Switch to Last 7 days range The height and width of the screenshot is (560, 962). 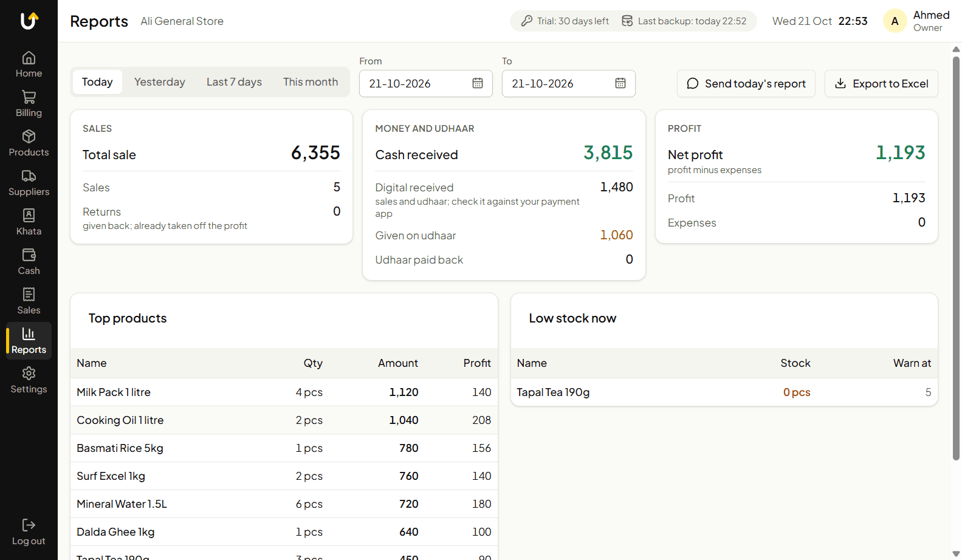pyautogui.click(x=234, y=82)
